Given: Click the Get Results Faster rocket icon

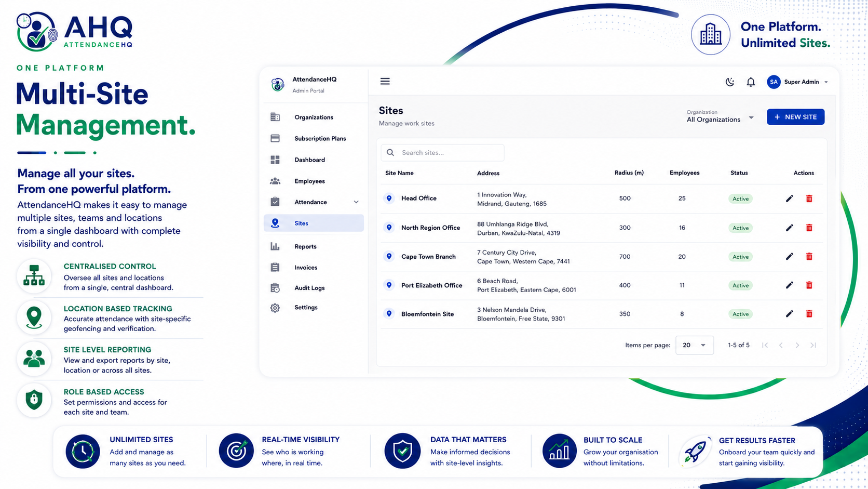Looking at the screenshot, I should click(x=695, y=451).
